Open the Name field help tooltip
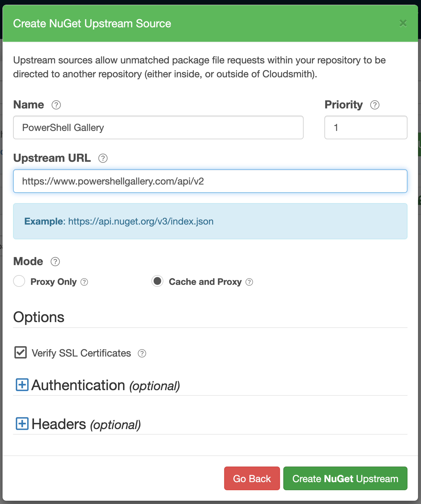 point(56,105)
